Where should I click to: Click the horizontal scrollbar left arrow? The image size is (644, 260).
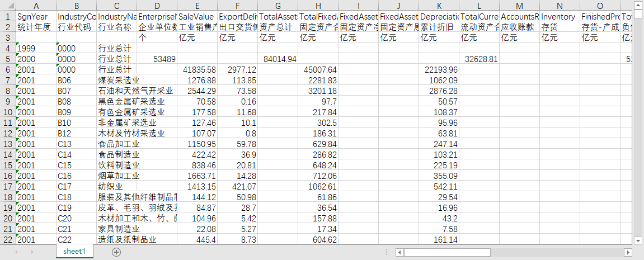(399, 252)
